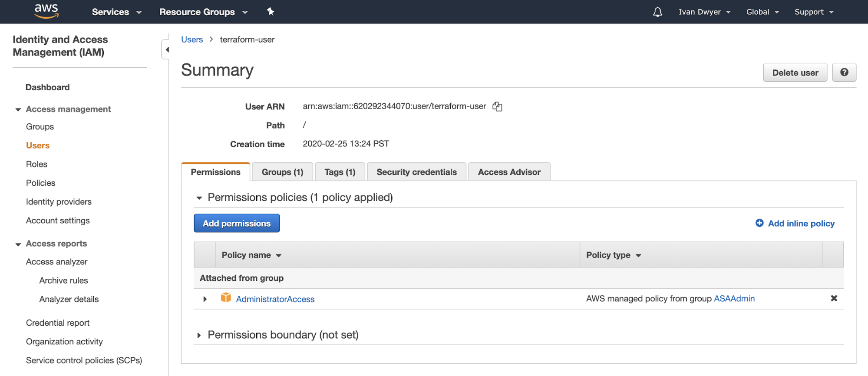
Task: Switch to the Security credentials tab
Action: click(x=416, y=172)
